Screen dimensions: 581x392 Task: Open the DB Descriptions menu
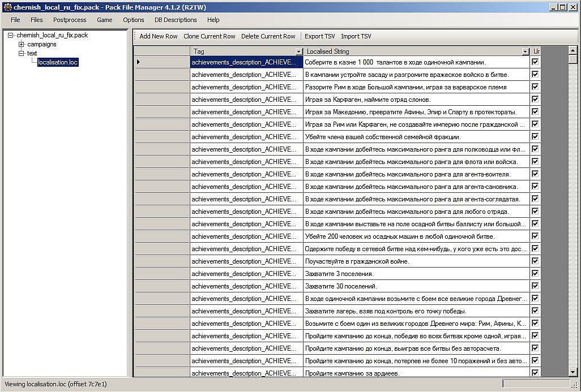pyautogui.click(x=176, y=20)
